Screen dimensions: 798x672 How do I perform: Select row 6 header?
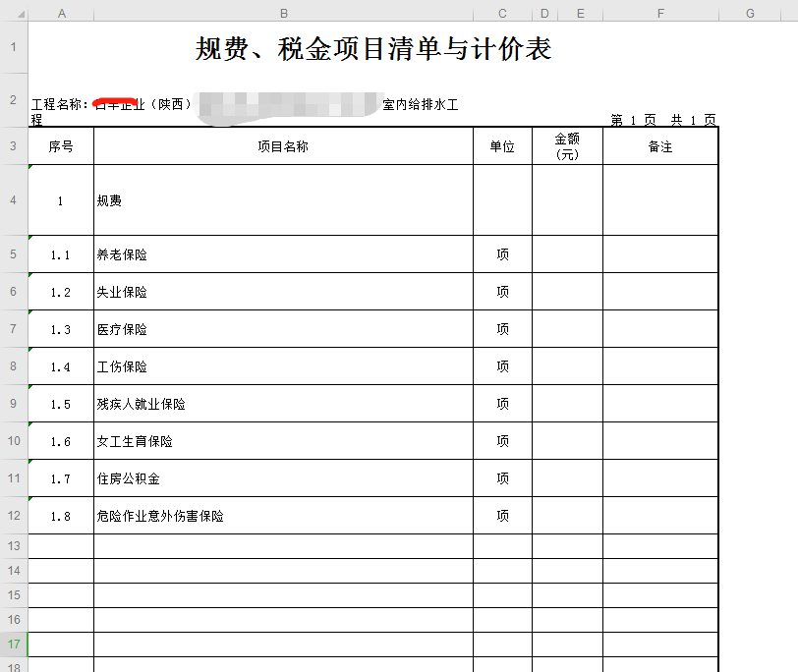point(14,292)
